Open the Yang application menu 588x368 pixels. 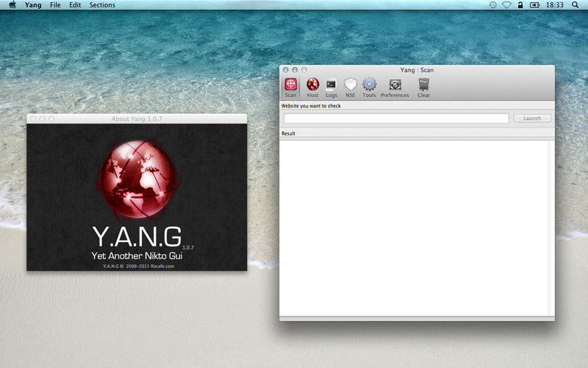tap(33, 5)
